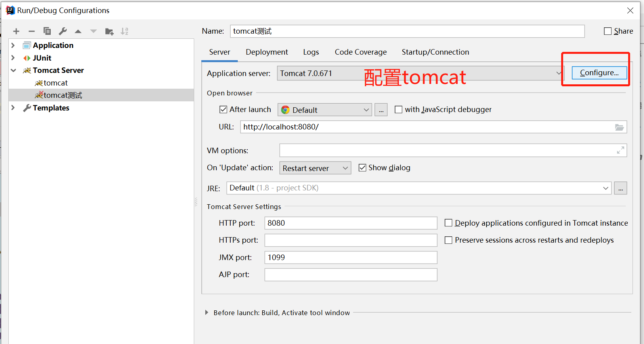Open the On 'Update' action dropdown
The image size is (644, 344).
click(x=315, y=168)
